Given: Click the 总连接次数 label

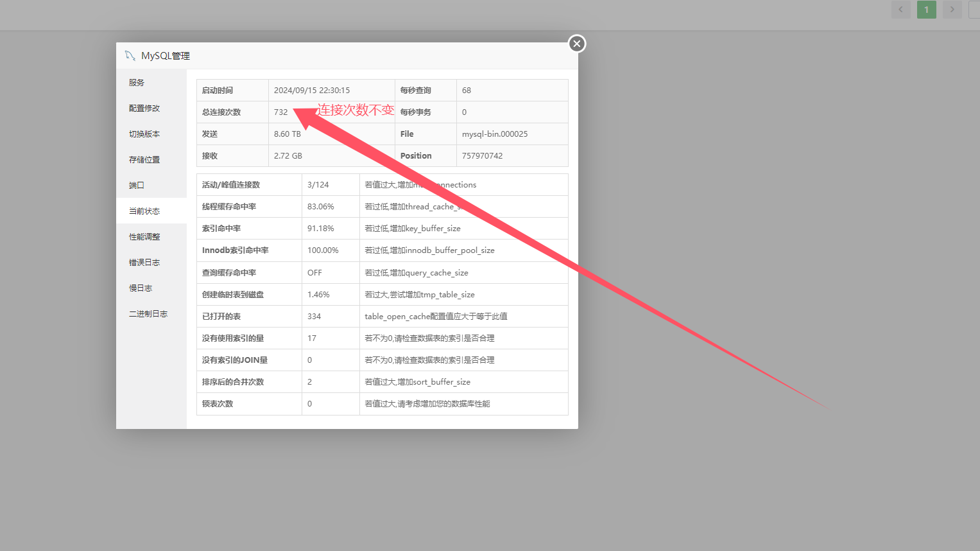Looking at the screenshot, I should pyautogui.click(x=221, y=112).
